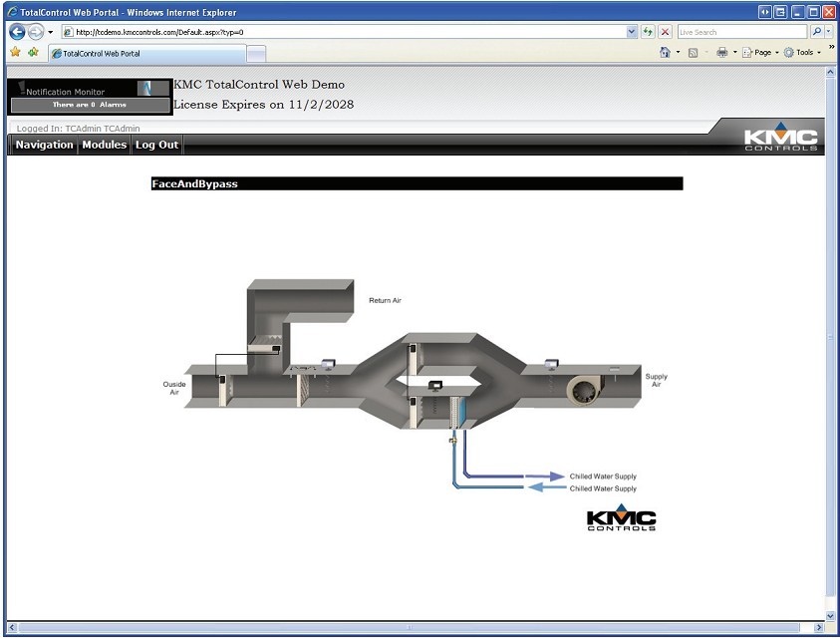Click Log Out in the menu bar

156,145
